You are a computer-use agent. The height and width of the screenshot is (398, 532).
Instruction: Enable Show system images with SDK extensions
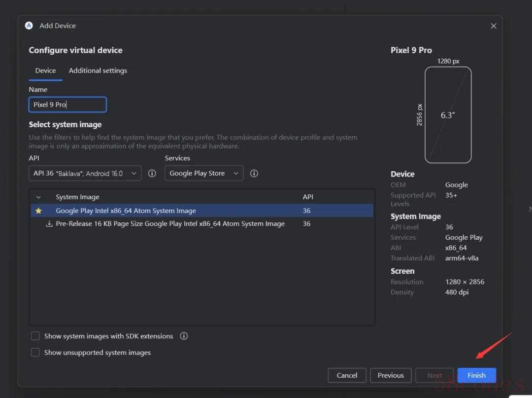coord(35,336)
